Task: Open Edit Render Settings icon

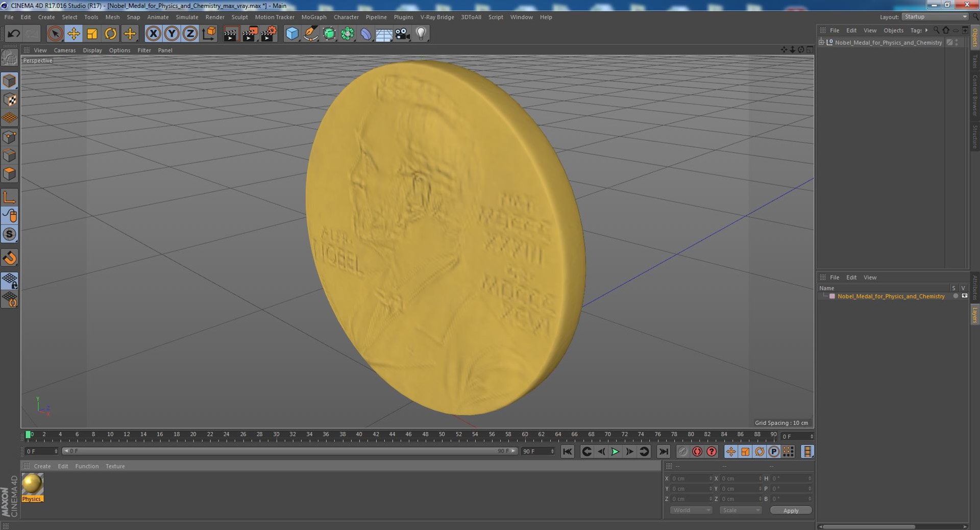Action: click(268, 34)
